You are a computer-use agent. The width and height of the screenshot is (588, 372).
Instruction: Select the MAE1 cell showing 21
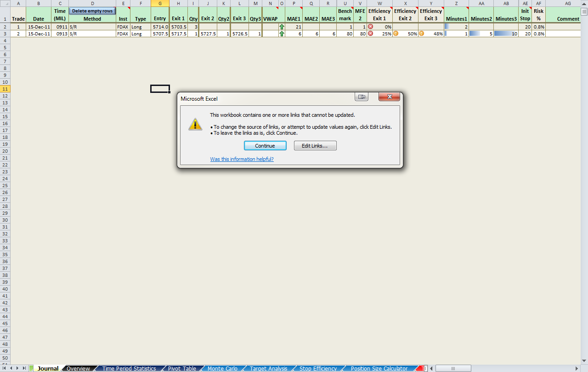pyautogui.click(x=294, y=27)
